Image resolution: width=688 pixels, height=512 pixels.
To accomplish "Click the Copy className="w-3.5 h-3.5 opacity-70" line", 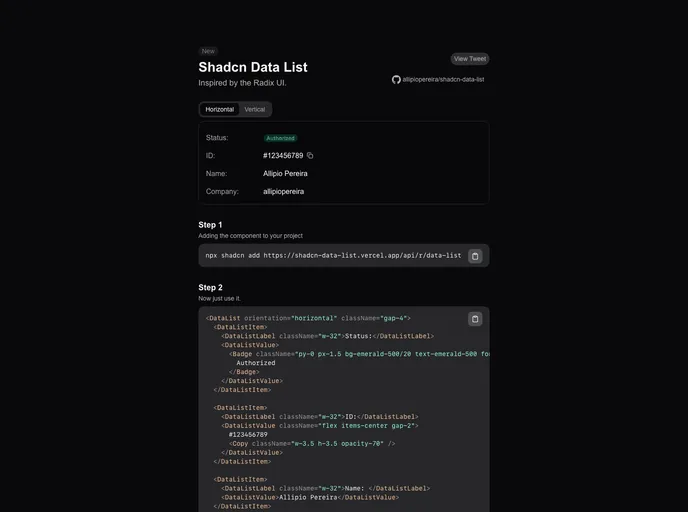I will coord(312,444).
